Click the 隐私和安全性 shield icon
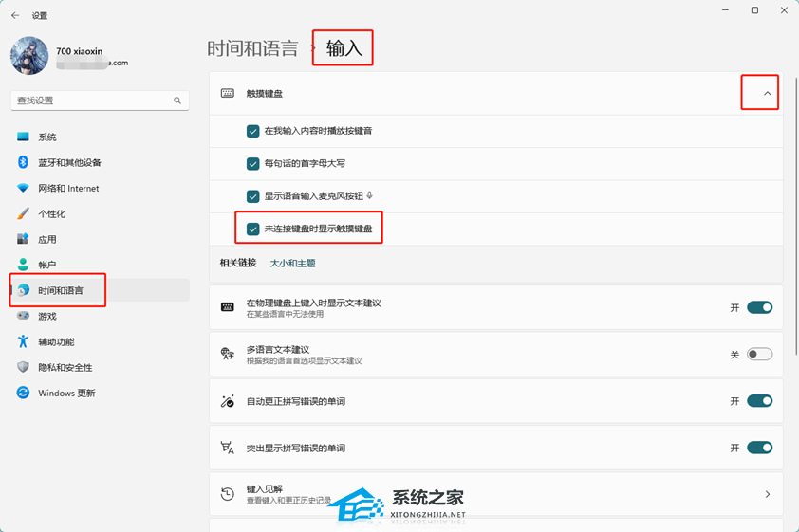The image size is (799, 532). [23, 367]
